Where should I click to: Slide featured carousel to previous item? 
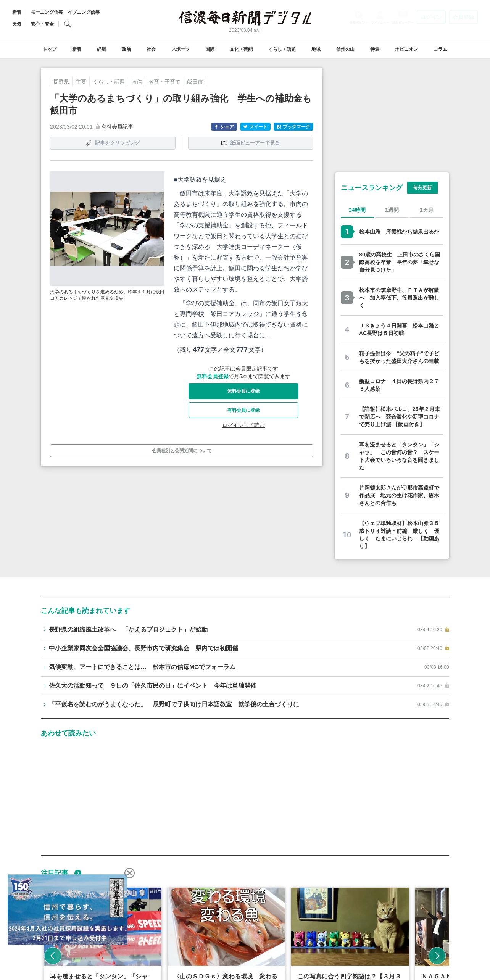[53, 956]
